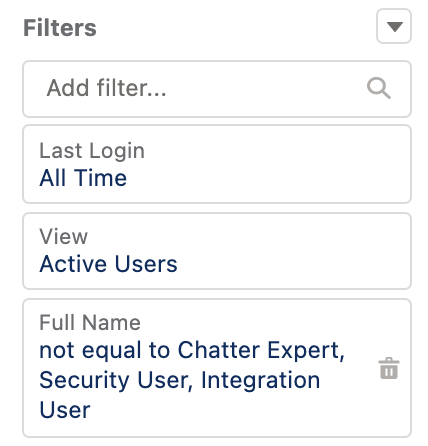Open the View filter card
The image size is (428, 446).
coord(217,251)
